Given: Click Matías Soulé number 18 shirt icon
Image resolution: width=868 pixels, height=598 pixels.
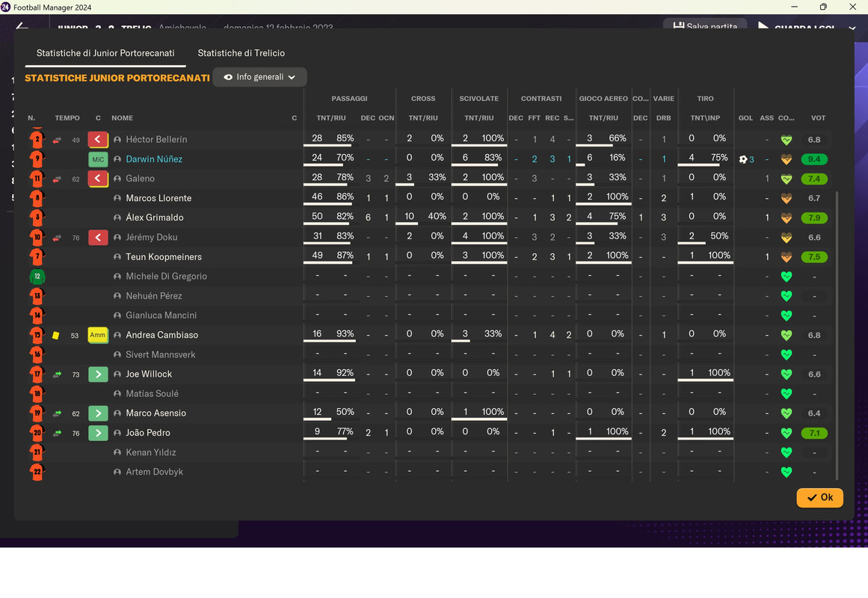Looking at the screenshot, I should click(37, 394).
